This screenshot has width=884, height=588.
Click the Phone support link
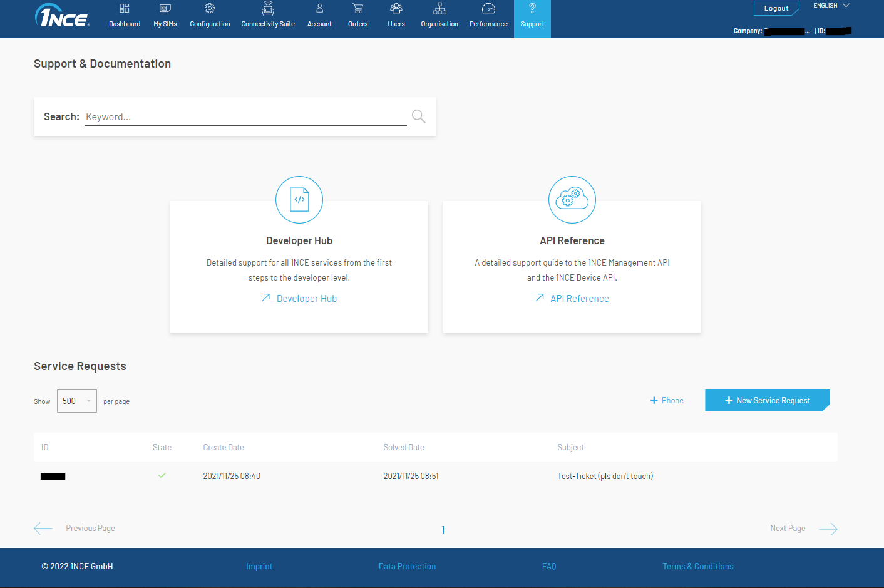[x=667, y=401]
